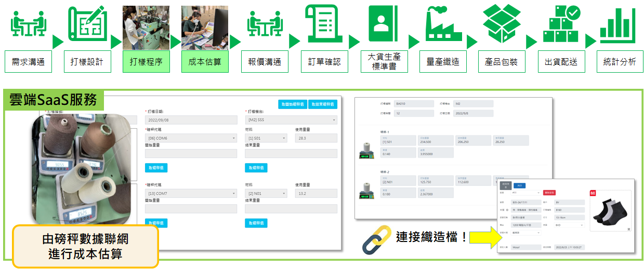Click the 結束重量 field under [1] S01

(x=291, y=154)
